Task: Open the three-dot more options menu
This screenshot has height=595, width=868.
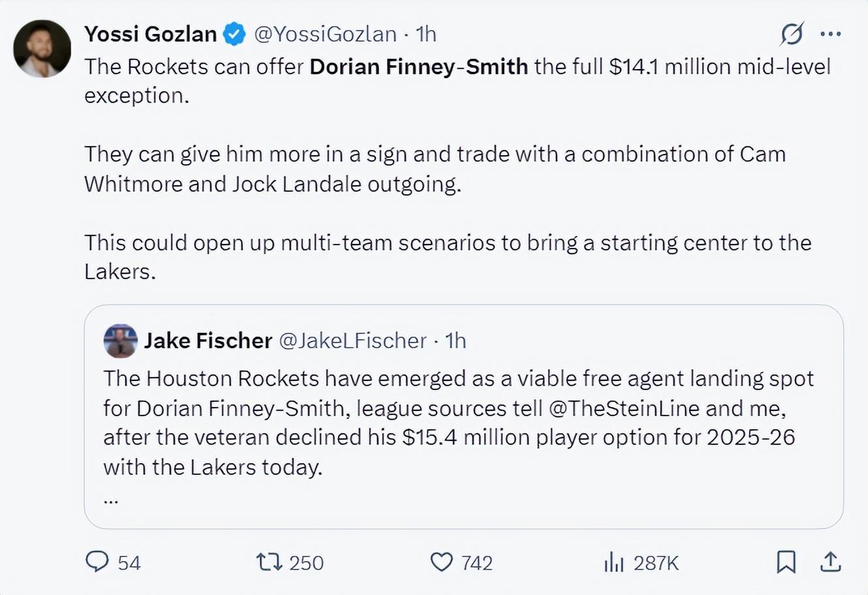Action: click(x=830, y=34)
